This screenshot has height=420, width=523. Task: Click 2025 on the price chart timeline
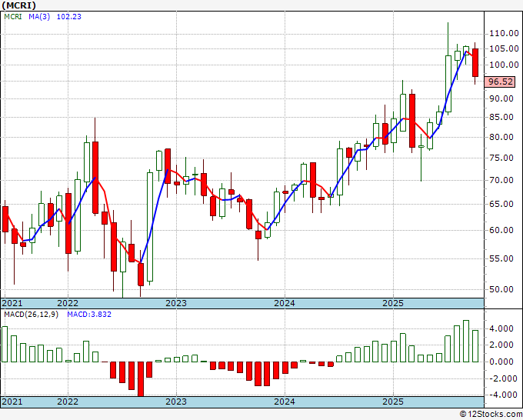(393, 303)
